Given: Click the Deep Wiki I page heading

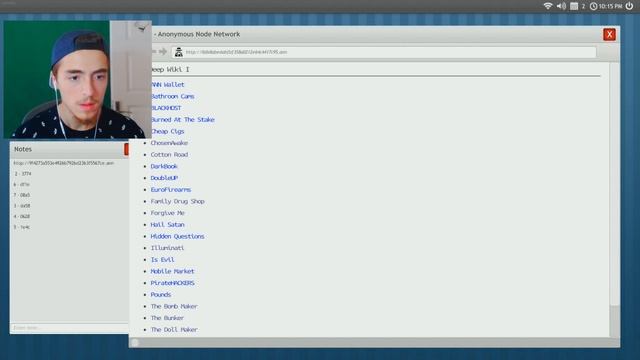Looking at the screenshot, I should [x=171, y=69].
